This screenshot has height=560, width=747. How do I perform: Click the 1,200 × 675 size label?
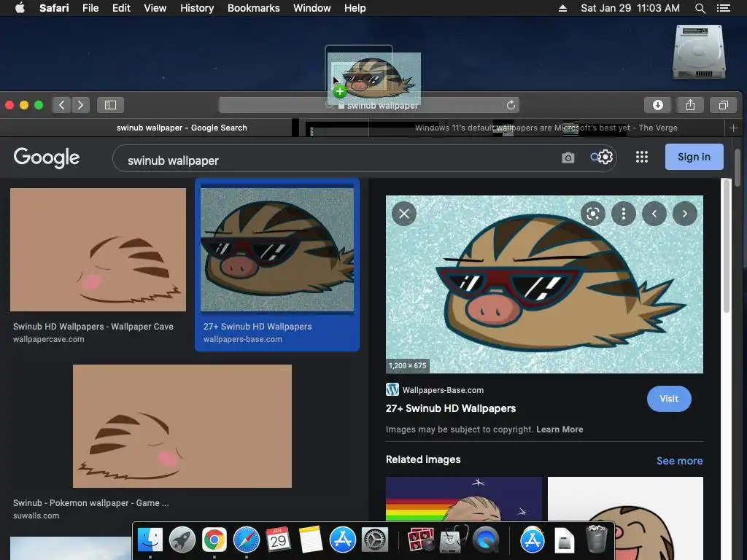click(x=408, y=366)
